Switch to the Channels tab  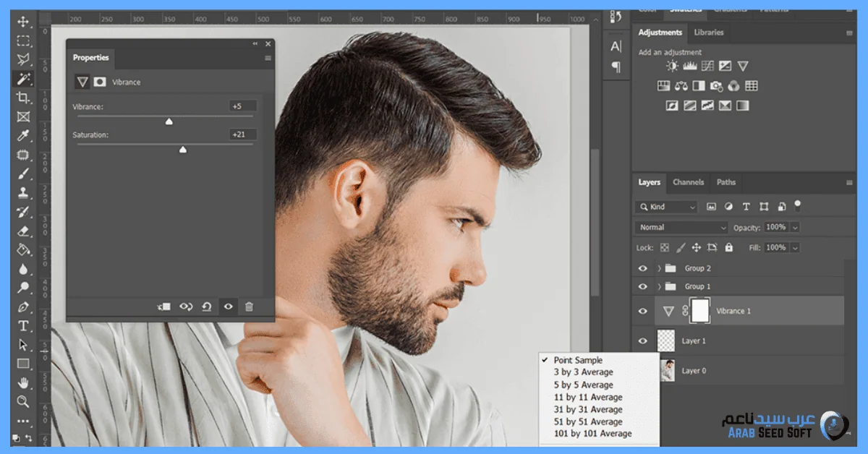688,182
